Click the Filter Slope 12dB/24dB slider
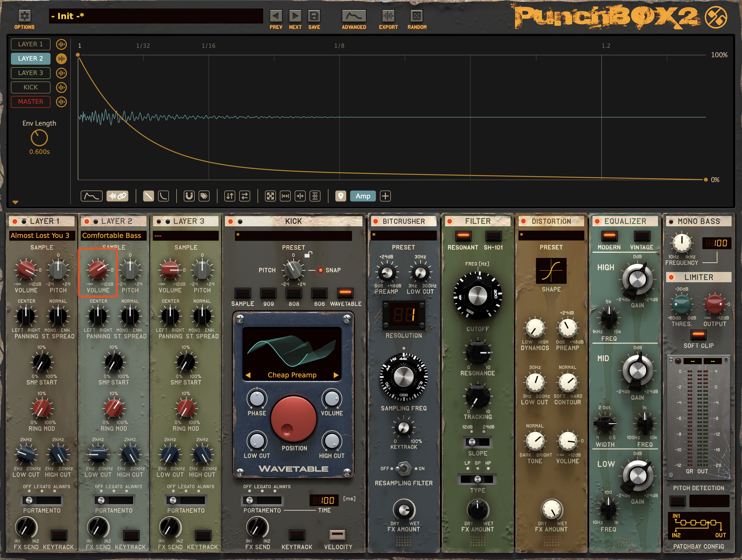The image size is (742, 560). [477, 442]
